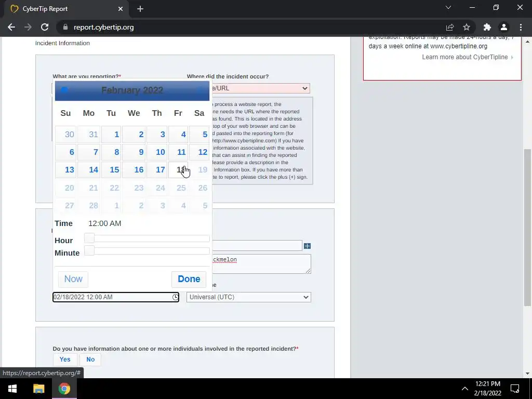Open tab search chevron in title bar
Screen dimensions: 532x399
click(448, 7)
